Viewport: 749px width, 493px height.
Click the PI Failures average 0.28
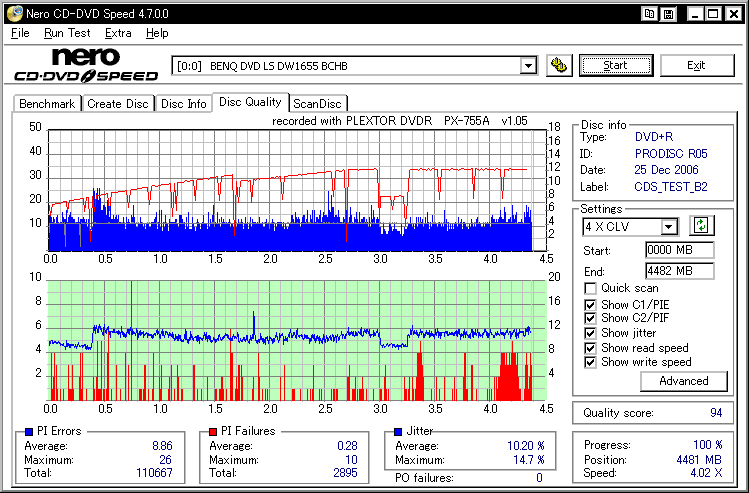pyautogui.click(x=347, y=446)
